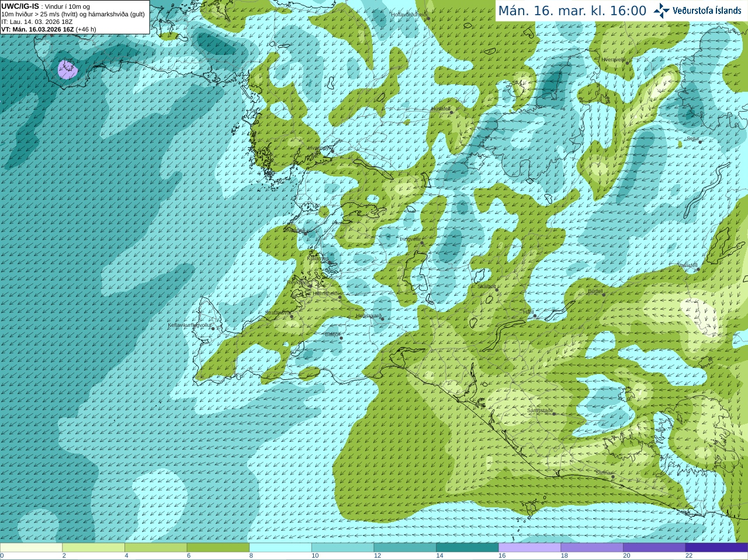Click the Sámsstaðir station label
The height and width of the screenshot is (560, 748).
tap(540, 410)
